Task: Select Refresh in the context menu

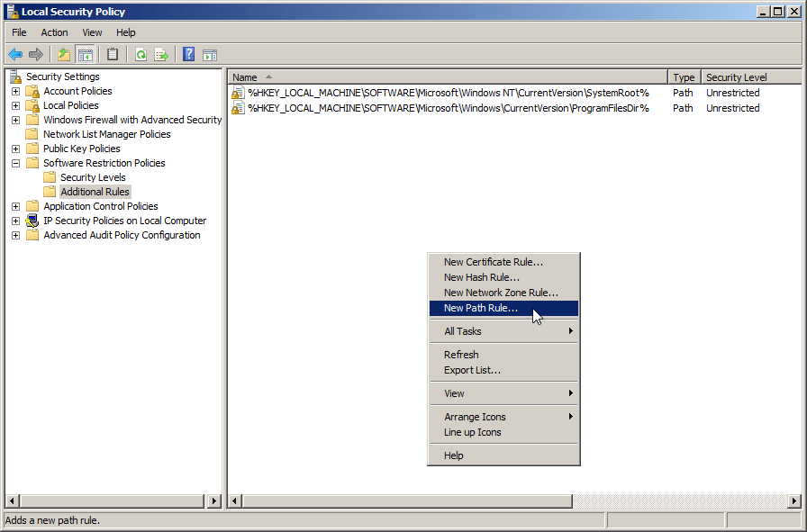Action: point(503,355)
